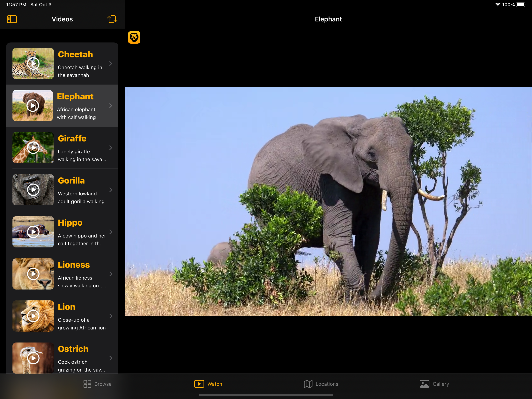Tap the Wi-Fi status icon

point(498,4)
